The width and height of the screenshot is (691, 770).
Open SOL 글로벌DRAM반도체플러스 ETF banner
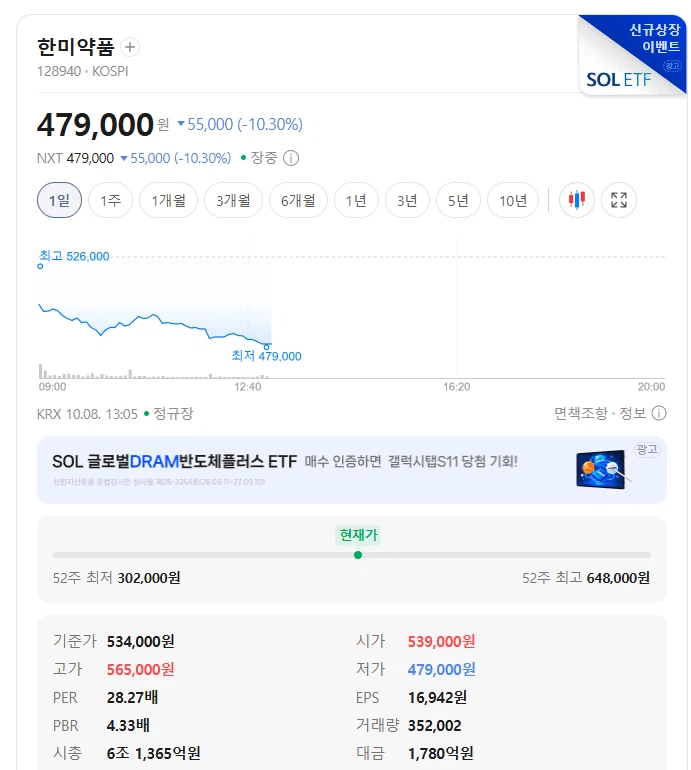pos(352,469)
